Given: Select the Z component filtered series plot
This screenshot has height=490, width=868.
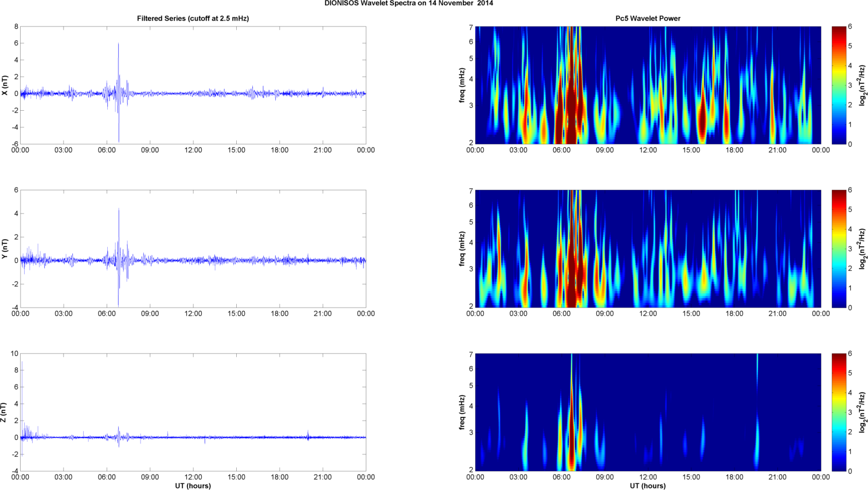Looking at the screenshot, I should pyautogui.click(x=193, y=412).
